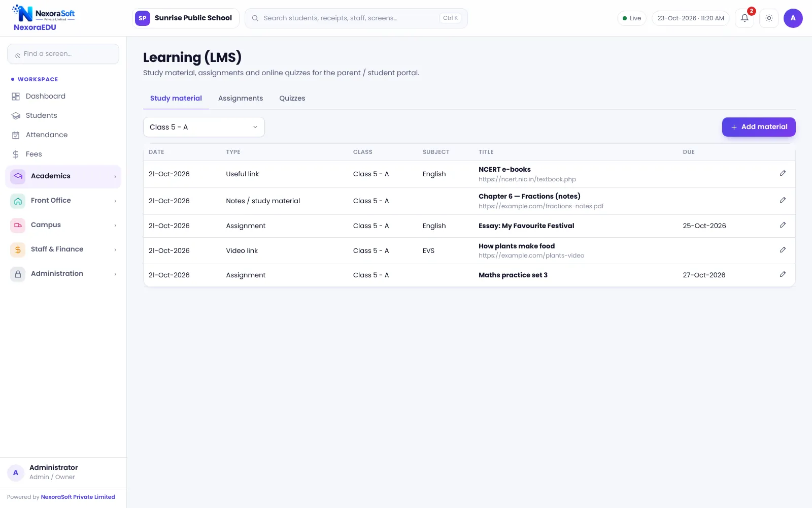
Task: Edit the How plants make food row
Action: click(x=783, y=250)
